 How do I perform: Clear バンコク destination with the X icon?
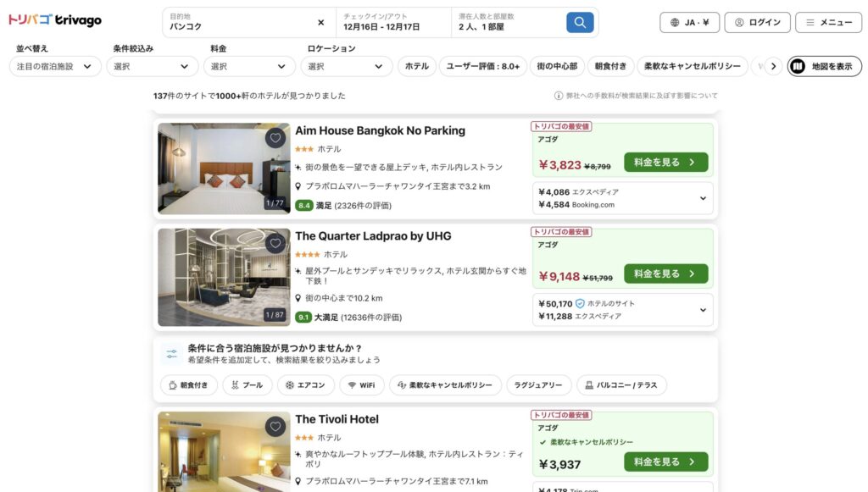coord(320,22)
